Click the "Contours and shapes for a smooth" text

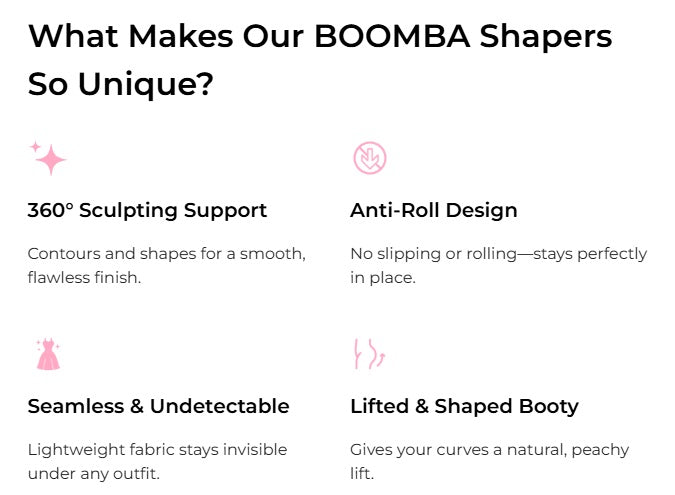pos(166,254)
